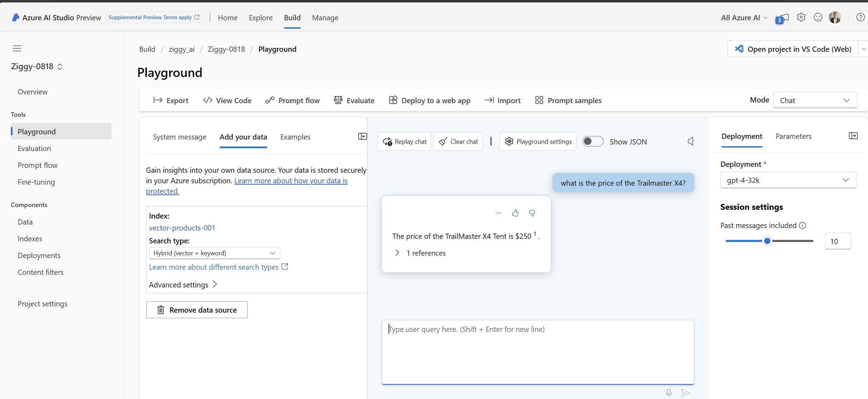Open the announcements megaphone icon
868x399 pixels.
click(783, 18)
